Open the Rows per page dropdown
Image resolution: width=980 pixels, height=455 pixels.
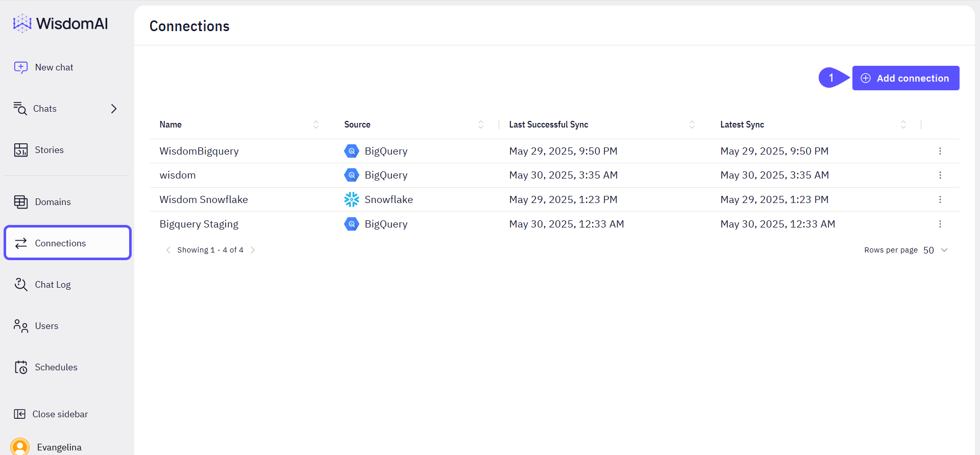click(x=944, y=250)
